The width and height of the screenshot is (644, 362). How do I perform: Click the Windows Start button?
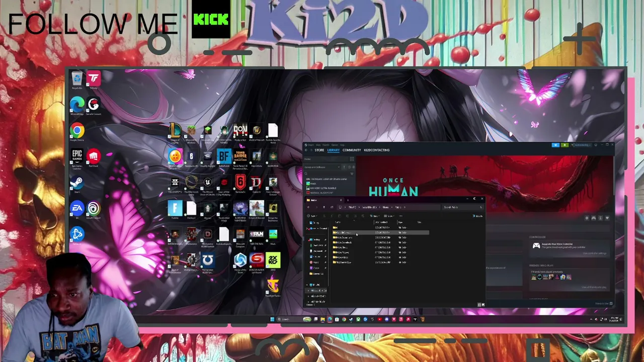point(272,319)
